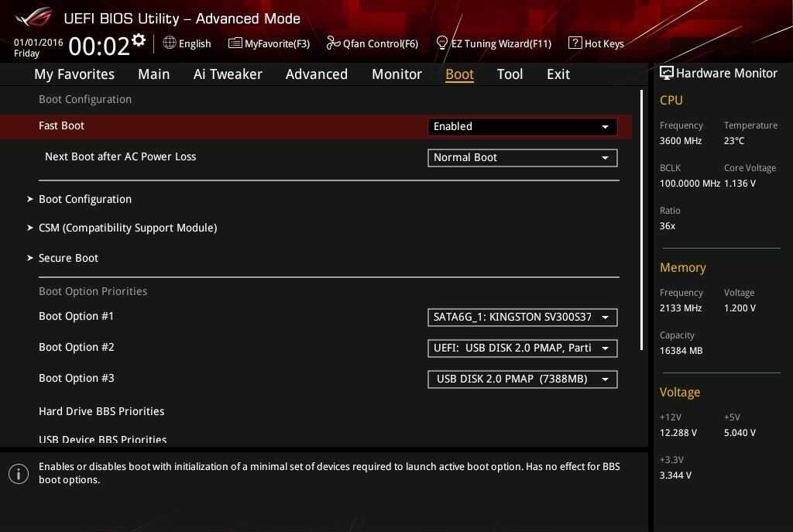793x532 pixels.
Task: Open Next Boot after AC Power Loss dropdown
Action: point(522,157)
